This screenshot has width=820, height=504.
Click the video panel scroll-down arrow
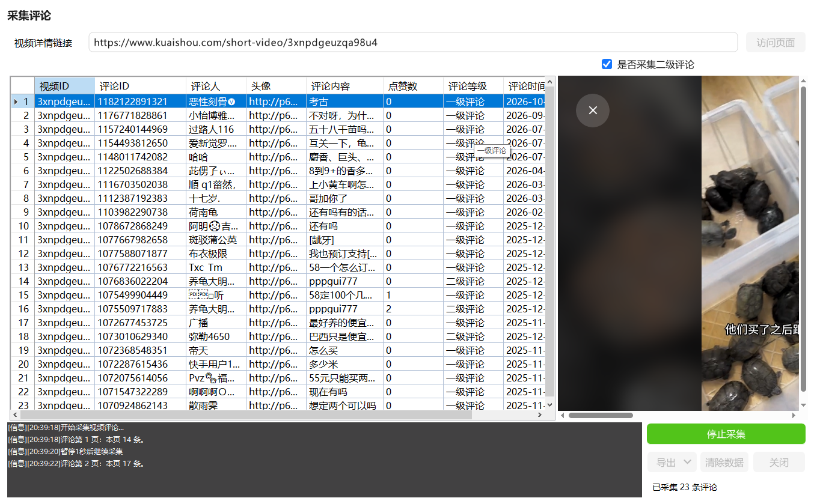pos(803,405)
